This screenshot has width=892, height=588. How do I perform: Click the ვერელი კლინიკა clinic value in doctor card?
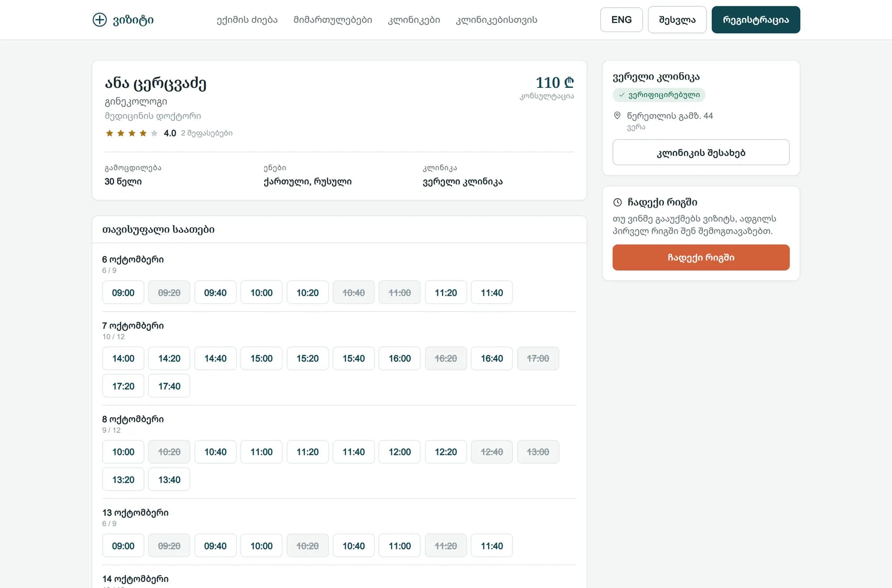[x=463, y=181]
